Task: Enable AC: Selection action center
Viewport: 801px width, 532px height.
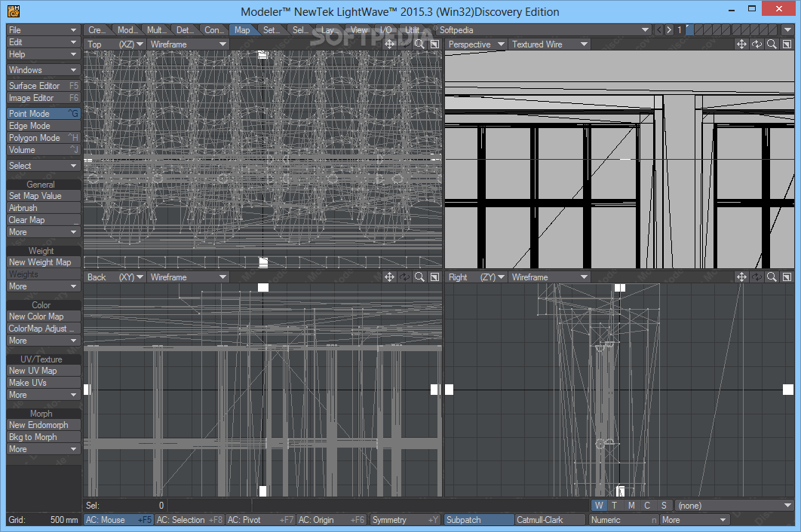Action: coord(189,520)
